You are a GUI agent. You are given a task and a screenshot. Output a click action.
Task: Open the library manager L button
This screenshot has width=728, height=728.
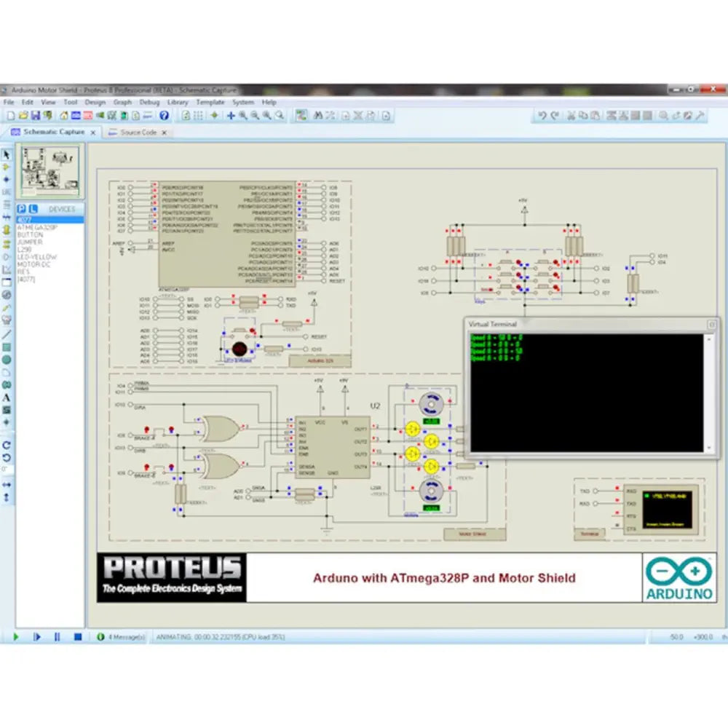(x=31, y=209)
